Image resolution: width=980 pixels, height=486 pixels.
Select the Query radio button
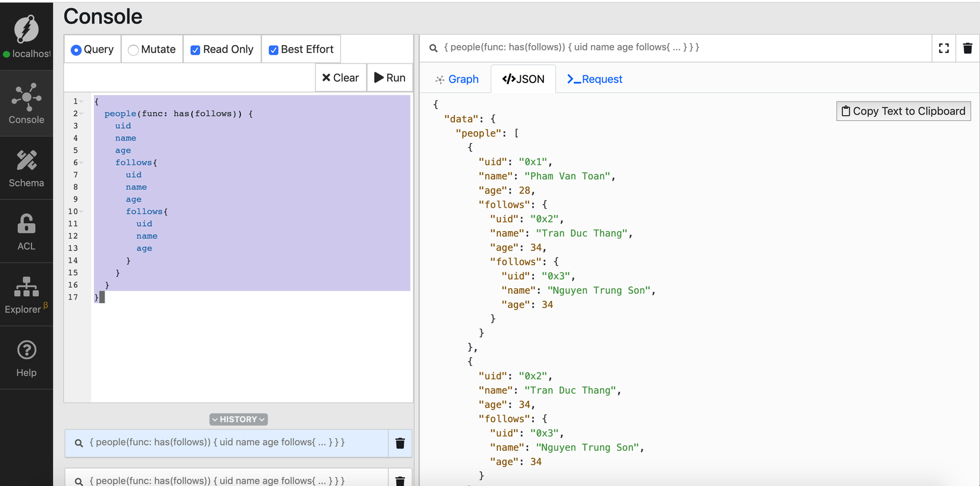[76, 50]
